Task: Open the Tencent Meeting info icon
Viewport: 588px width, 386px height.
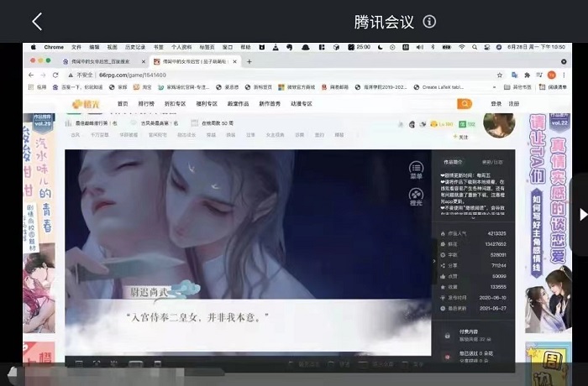Action: tap(429, 22)
